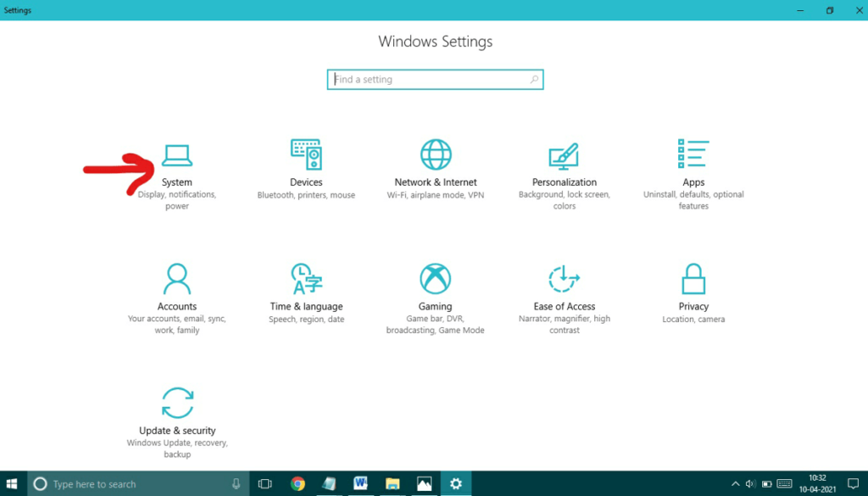The image size is (868, 496).
Task: Expand hidden system tray icons
Action: pyautogui.click(x=735, y=484)
